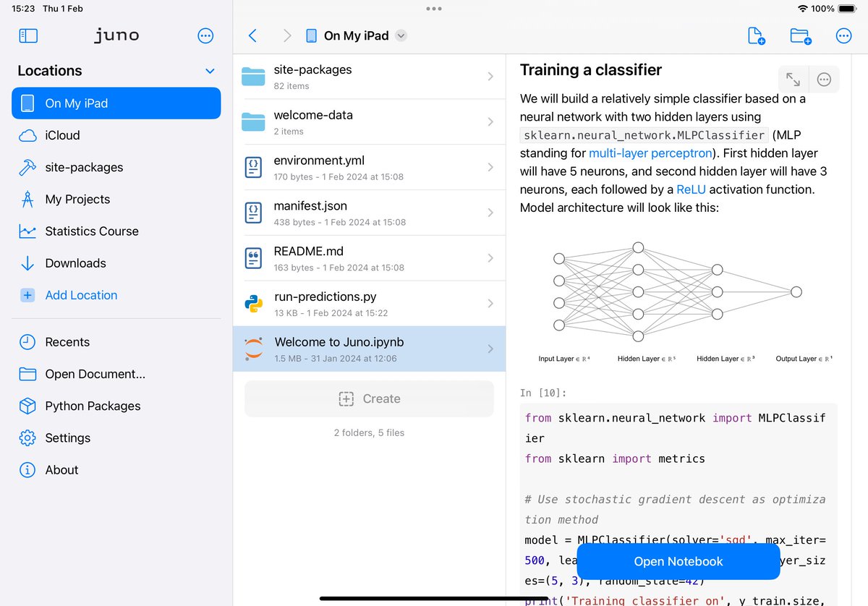This screenshot has width=868, height=606.
Task: Click the chevron on Welcome to Juno.ipynb row
Action: 490,349
